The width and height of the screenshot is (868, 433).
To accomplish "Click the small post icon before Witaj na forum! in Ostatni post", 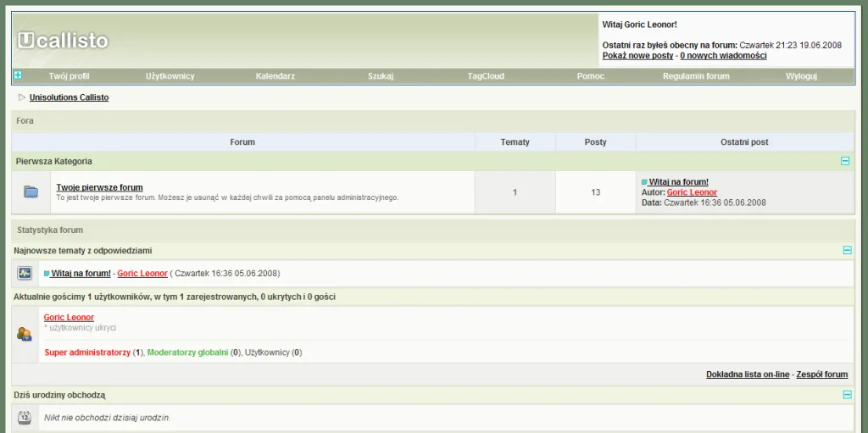I will (644, 182).
